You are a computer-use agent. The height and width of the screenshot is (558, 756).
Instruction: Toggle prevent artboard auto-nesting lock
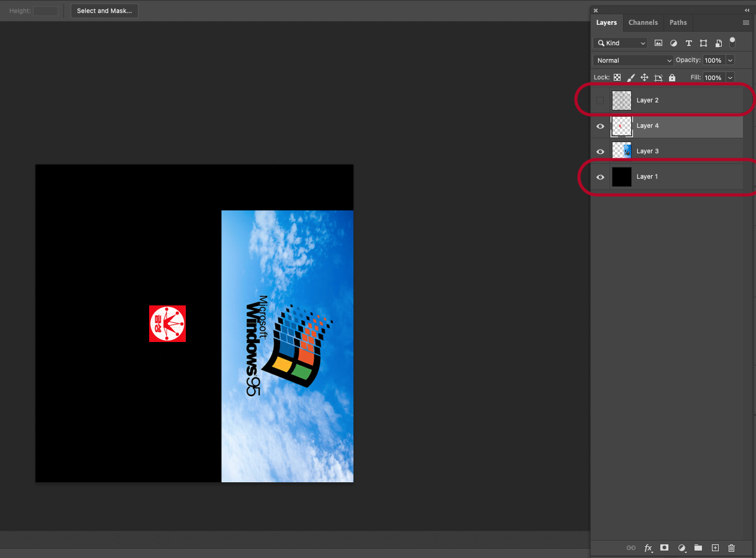click(x=658, y=78)
